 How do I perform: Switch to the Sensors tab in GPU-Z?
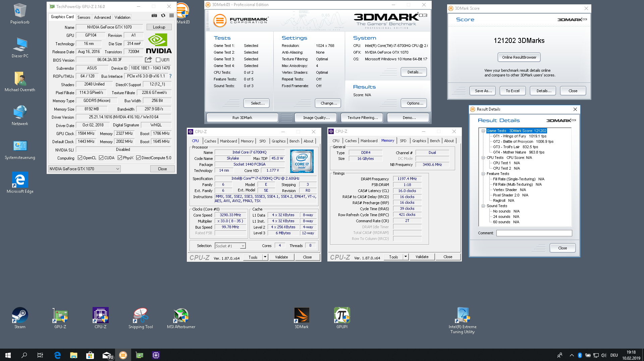click(84, 17)
